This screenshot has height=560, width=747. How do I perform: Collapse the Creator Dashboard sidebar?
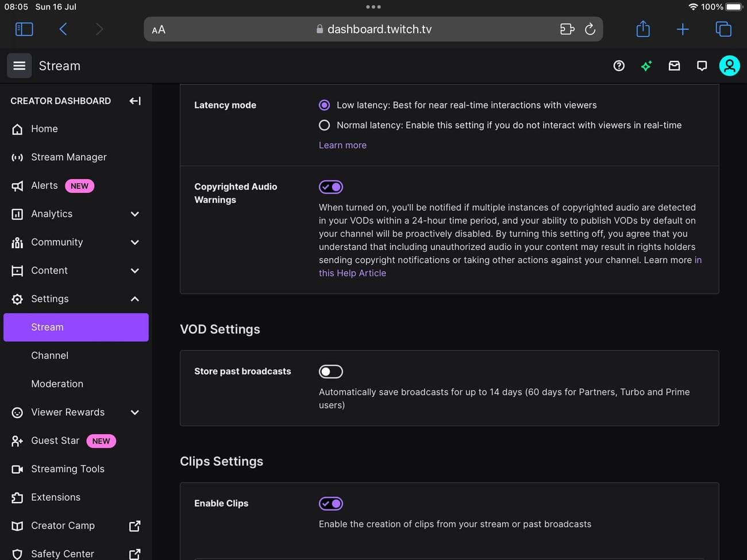point(135,101)
